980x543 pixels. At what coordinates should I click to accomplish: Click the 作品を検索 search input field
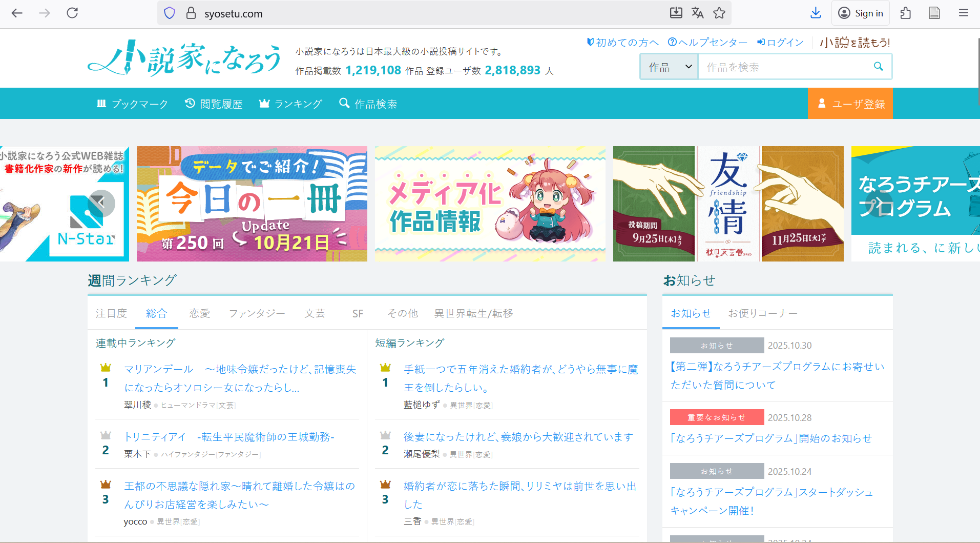click(784, 67)
